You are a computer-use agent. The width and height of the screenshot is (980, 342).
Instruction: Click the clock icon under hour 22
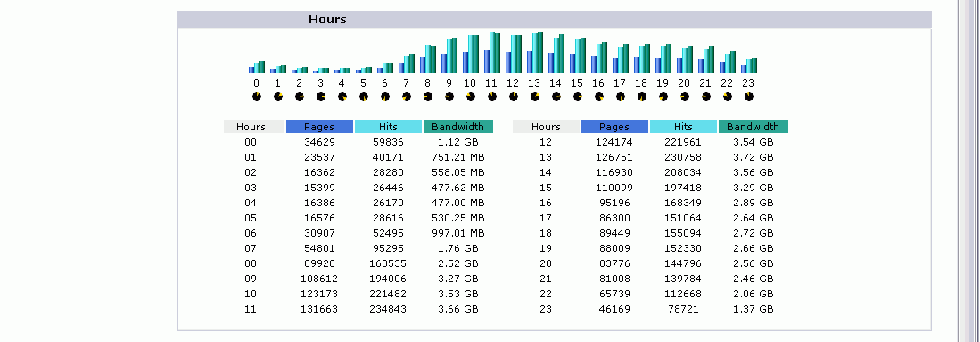point(728,96)
